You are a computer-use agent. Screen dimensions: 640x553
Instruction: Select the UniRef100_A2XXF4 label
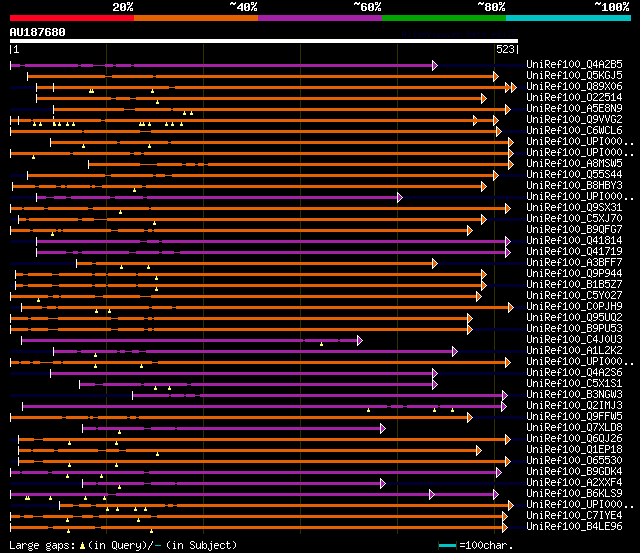coord(574,483)
